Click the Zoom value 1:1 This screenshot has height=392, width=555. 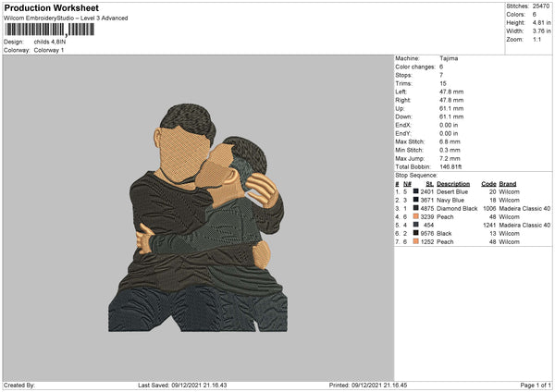click(536, 39)
